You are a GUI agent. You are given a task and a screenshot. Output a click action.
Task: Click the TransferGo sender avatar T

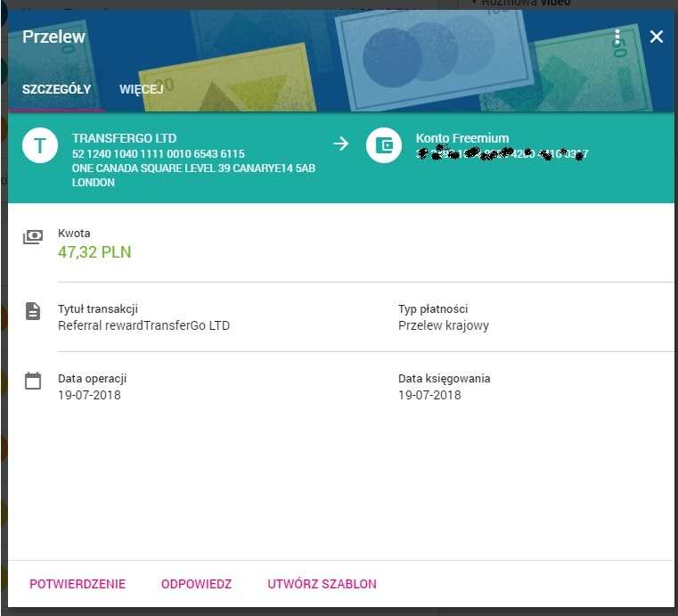pos(40,145)
